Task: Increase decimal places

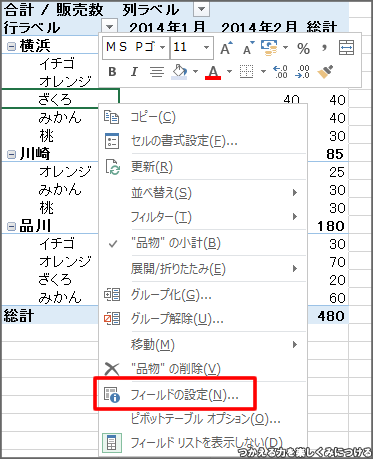Action: click(280, 72)
